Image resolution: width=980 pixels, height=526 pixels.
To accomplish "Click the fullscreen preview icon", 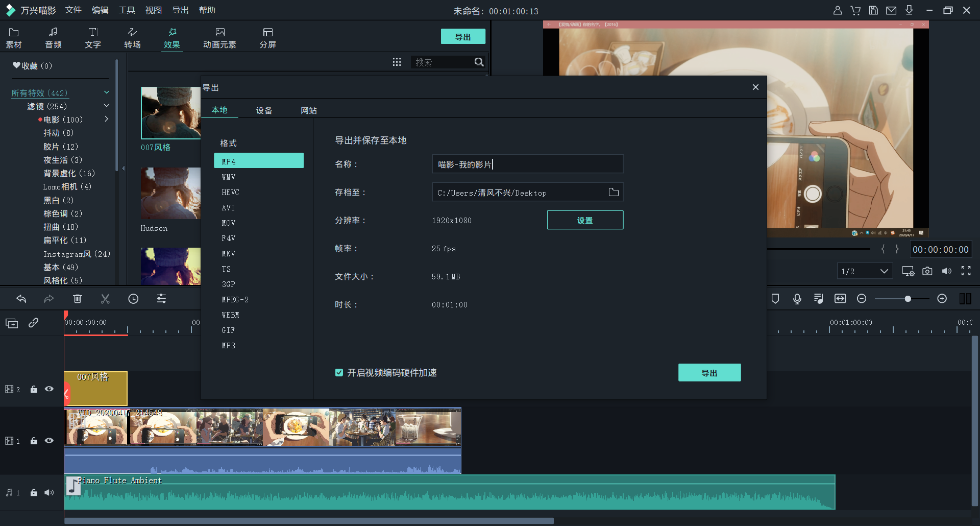I will pyautogui.click(x=966, y=271).
